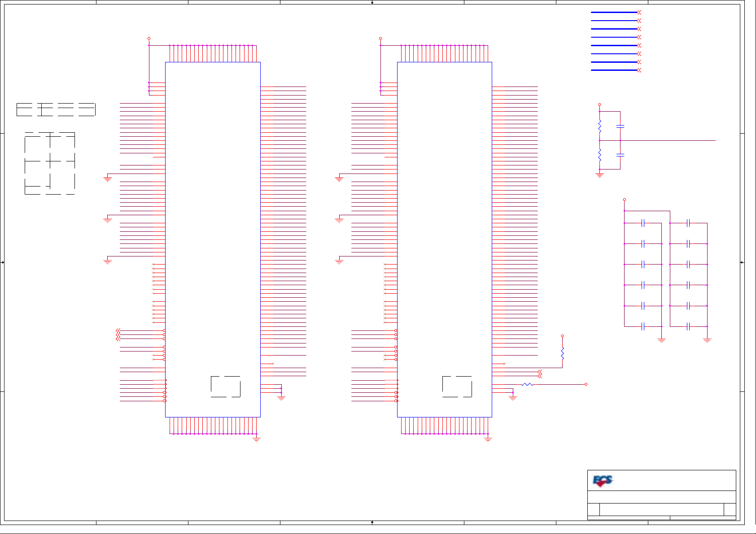
Task: Click the power terminal above the left IC
Action: [149, 39]
